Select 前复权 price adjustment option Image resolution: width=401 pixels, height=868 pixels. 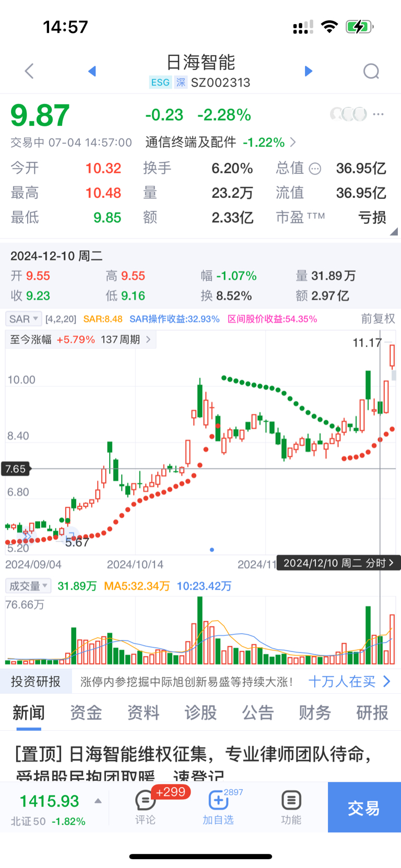point(378,319)
